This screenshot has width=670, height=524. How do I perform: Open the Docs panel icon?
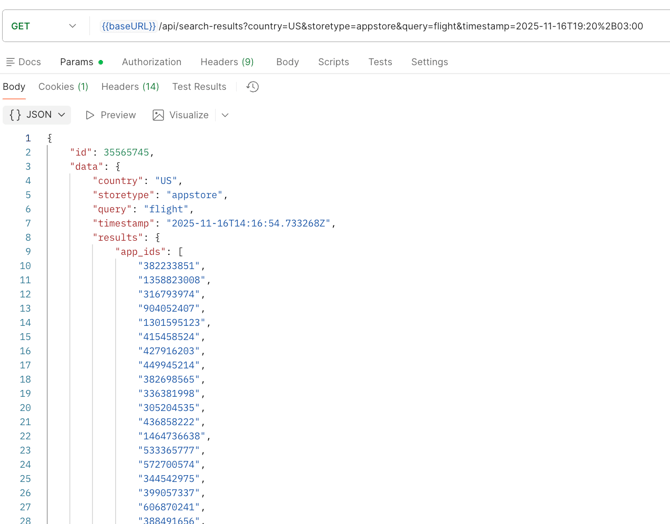pyautogui.click(x=11, y=62)
